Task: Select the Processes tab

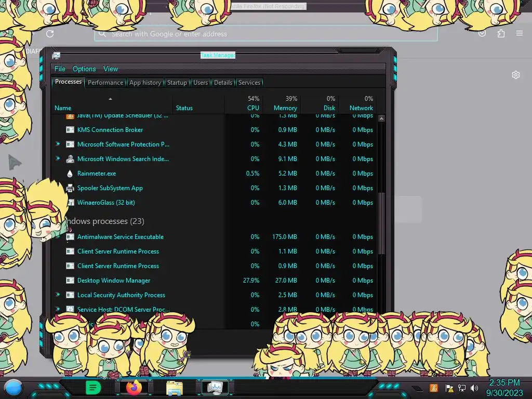Action: 68,82
